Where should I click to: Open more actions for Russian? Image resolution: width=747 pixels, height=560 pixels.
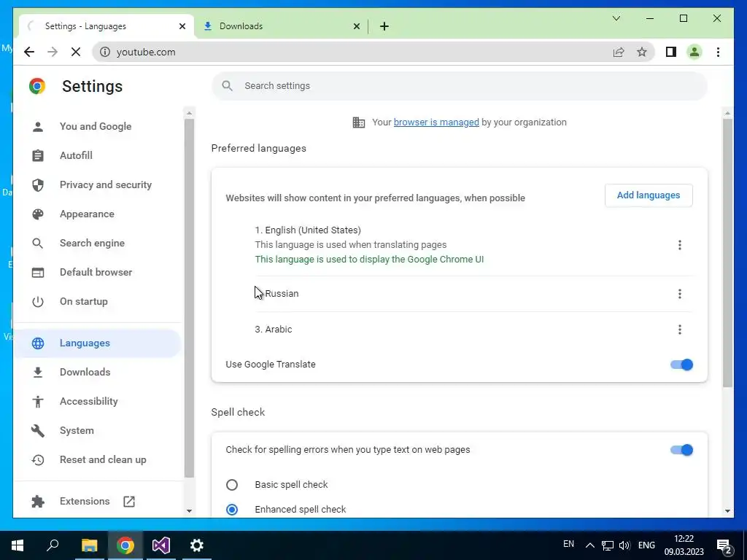[679, 294]
